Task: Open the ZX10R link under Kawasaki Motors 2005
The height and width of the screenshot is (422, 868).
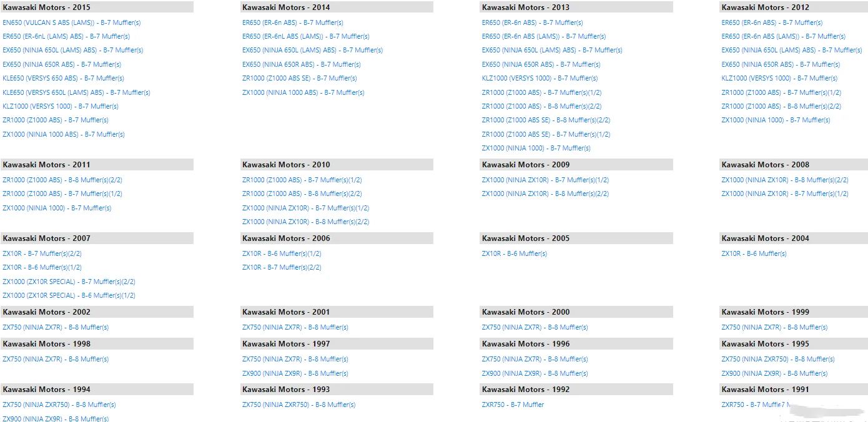Action: [514, 253]
